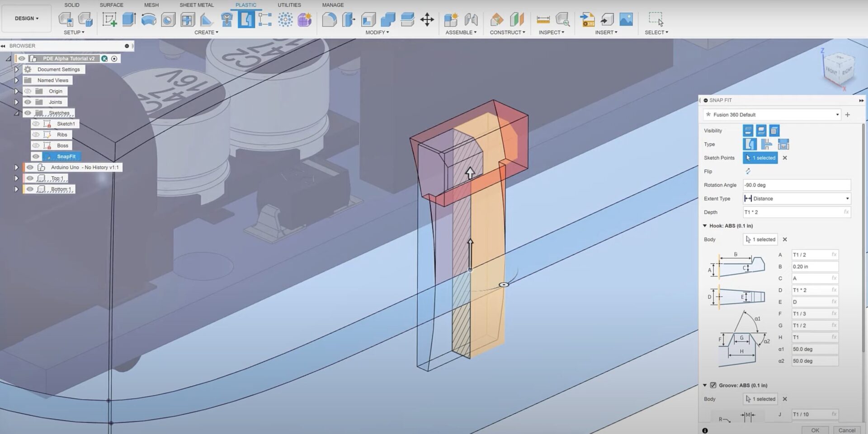Select the Measure tool in Inspect
This screenshot has height=434, width=868.
[x=543, y=19]
